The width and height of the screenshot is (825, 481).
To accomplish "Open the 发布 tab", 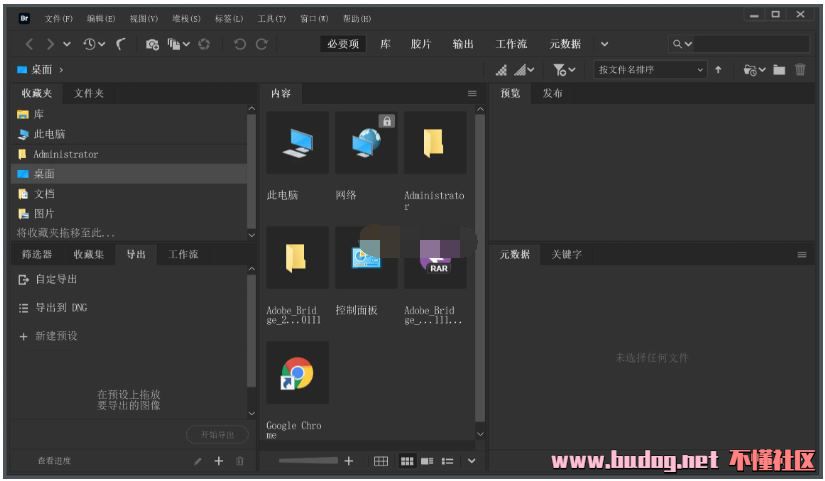I will tap(552, 94).
